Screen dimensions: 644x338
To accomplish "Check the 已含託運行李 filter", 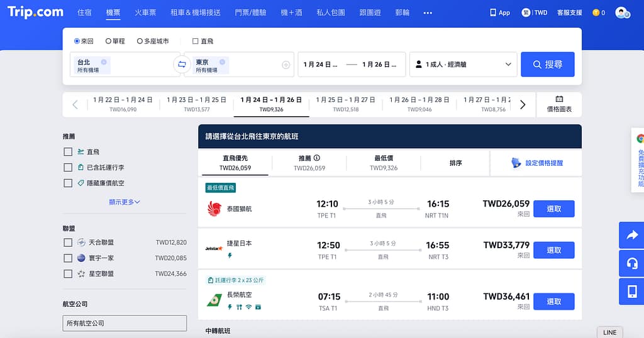I will point(68,167).
